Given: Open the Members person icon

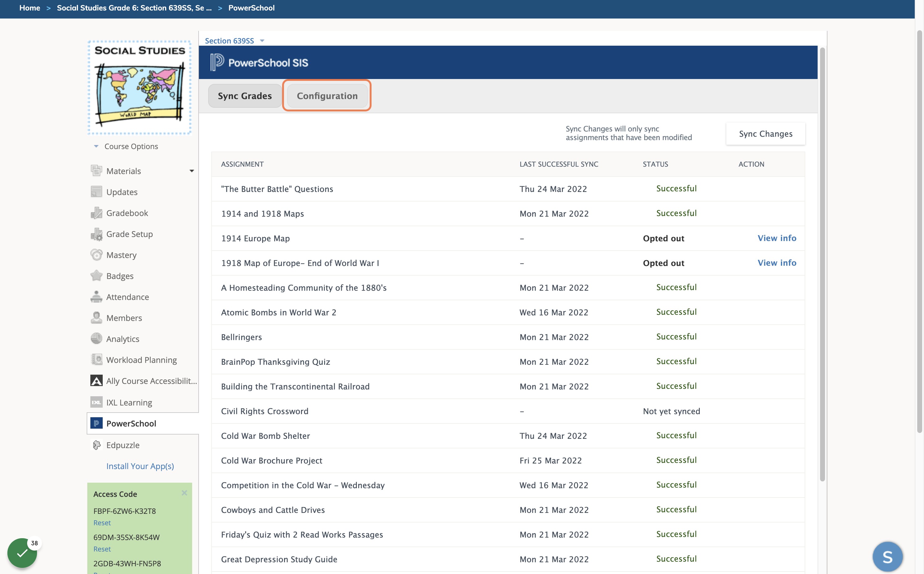Looking at the screenshot, I should (x=96, y=318).
